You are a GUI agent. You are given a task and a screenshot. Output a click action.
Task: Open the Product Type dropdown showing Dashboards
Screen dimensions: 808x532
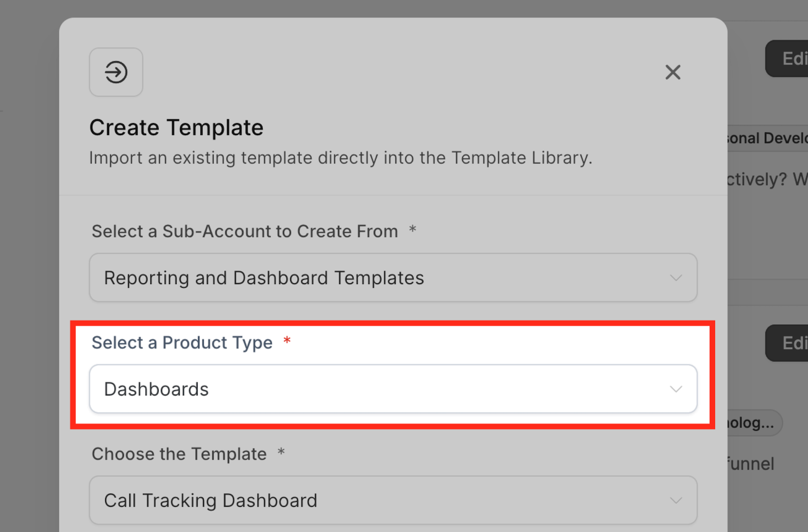[393, 389]
